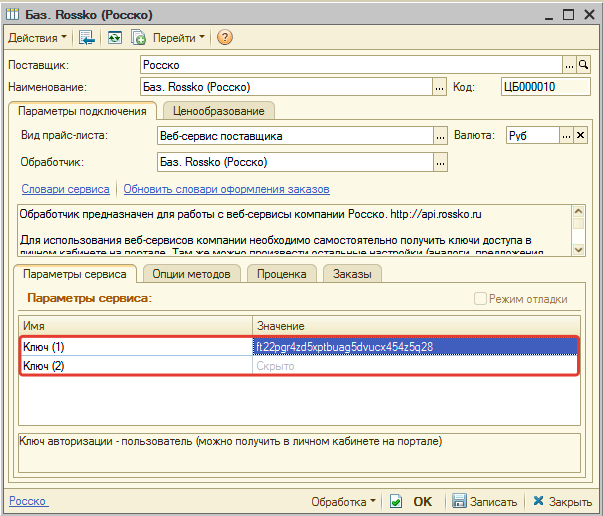Switch to Параметры подключения tab
603x516 pixels.
82,111
